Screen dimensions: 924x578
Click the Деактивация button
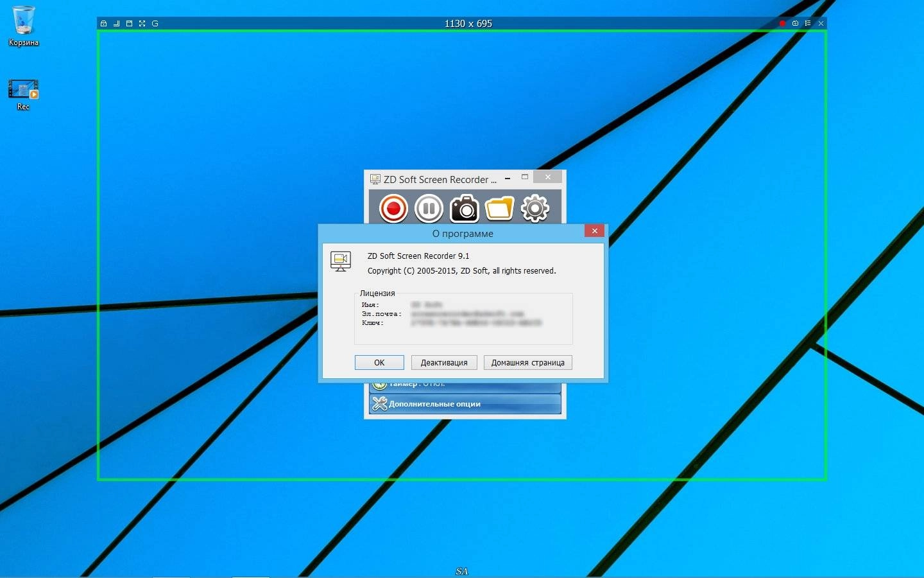[x=444, y=362]
